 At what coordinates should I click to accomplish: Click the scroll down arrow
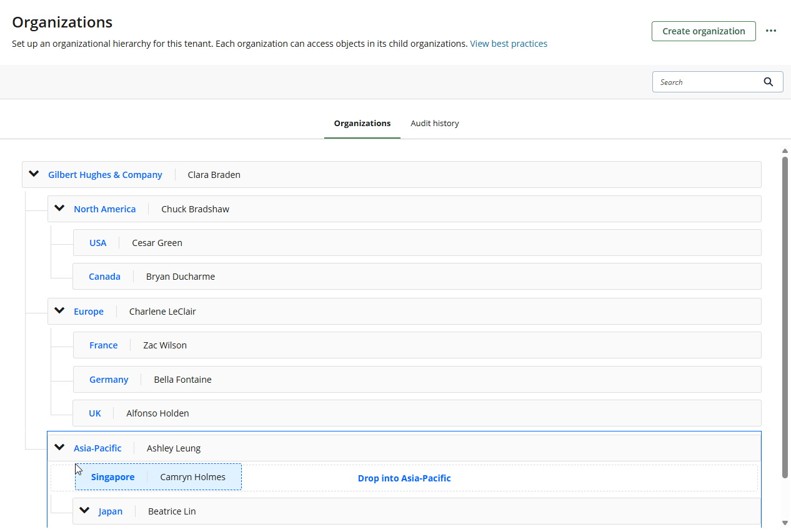pyautogui.click(x=785, y=523)
